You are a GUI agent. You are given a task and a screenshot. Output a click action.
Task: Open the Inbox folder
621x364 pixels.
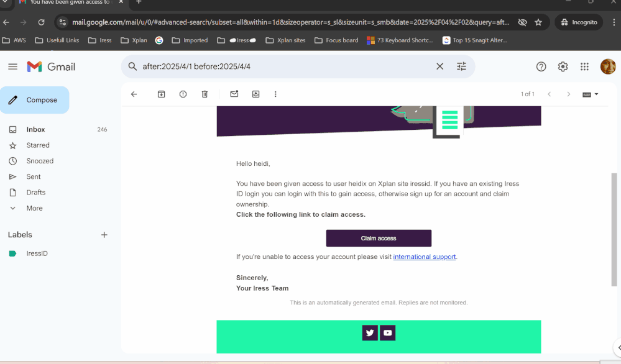tap(35, 129)
